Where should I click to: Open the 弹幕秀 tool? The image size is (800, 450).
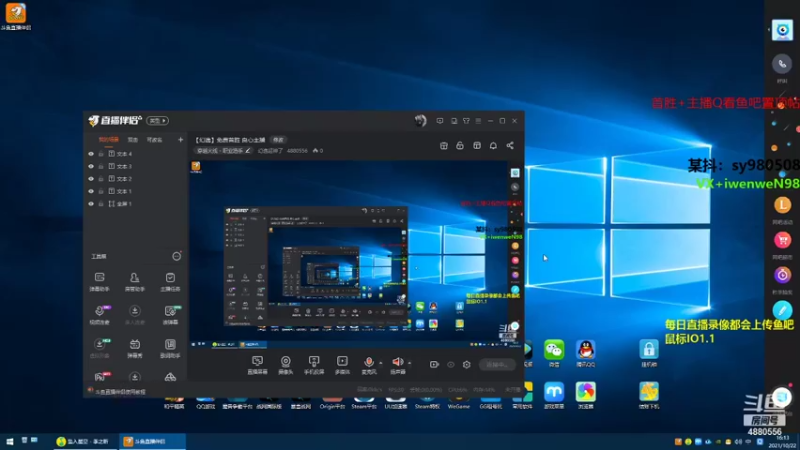(x=135, y=348)
